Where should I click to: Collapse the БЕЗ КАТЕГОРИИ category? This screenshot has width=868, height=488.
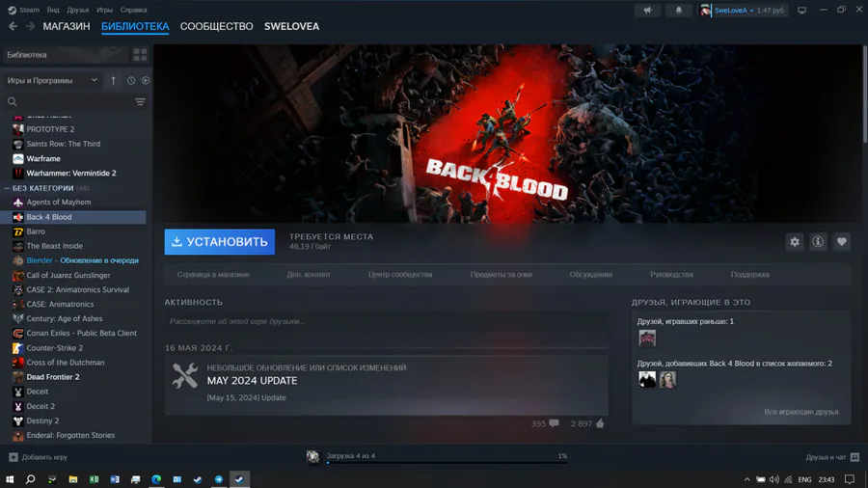pos(7,188)
